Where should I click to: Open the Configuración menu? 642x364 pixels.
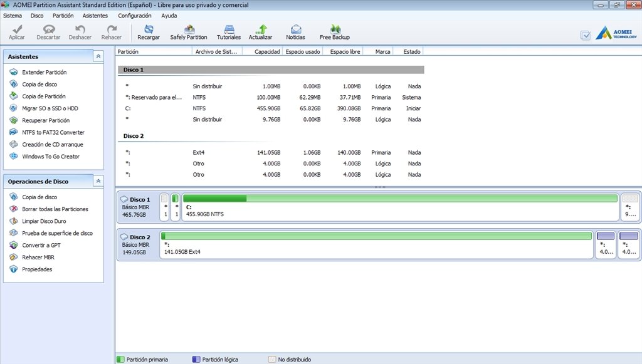tap(134, 15)
